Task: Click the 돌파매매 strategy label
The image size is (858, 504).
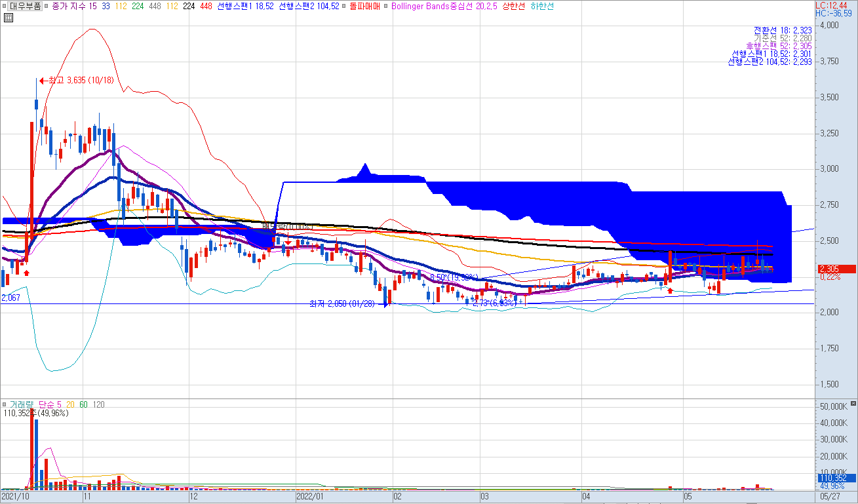Action: click(364, 5)
